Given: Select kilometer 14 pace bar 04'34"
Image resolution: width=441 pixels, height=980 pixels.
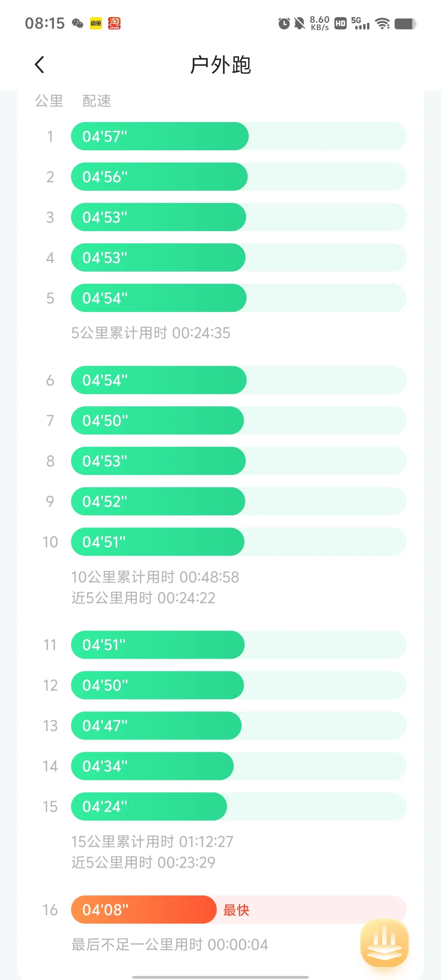Looking at the screenshot, I should tap(152, 766).
